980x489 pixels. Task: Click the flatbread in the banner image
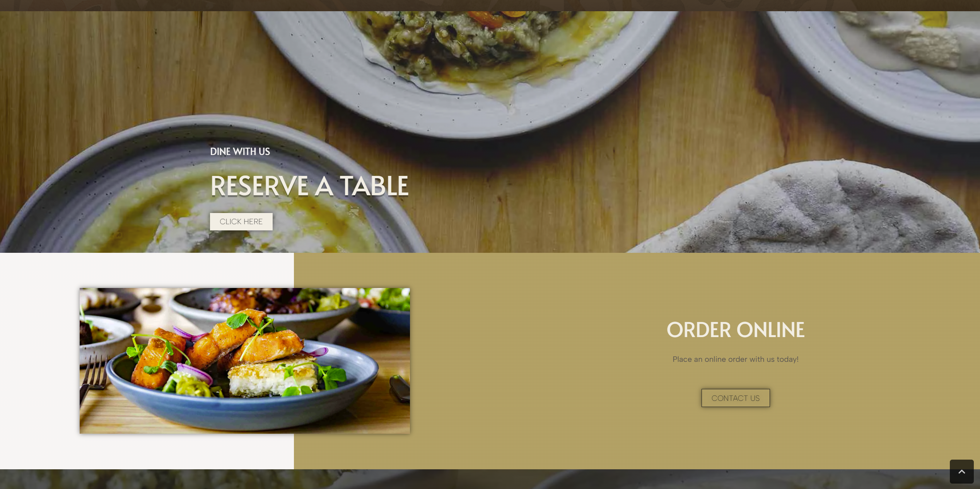point(824,213)
